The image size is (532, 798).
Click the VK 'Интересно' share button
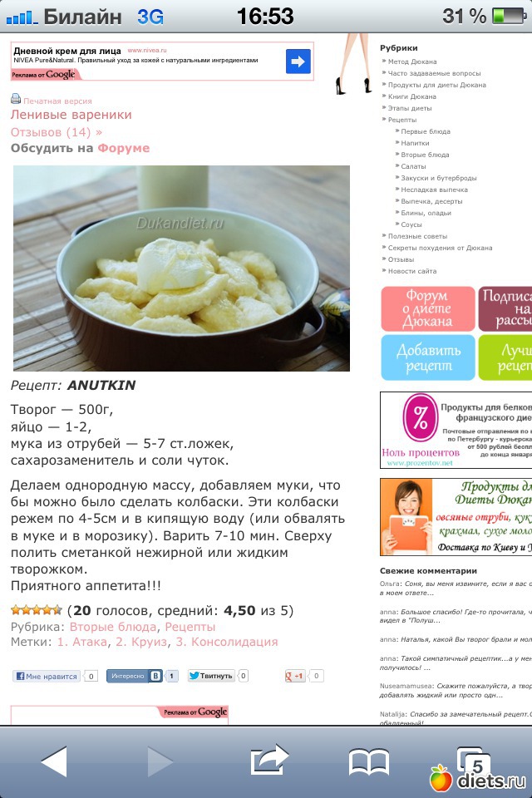tap(135, 676)
